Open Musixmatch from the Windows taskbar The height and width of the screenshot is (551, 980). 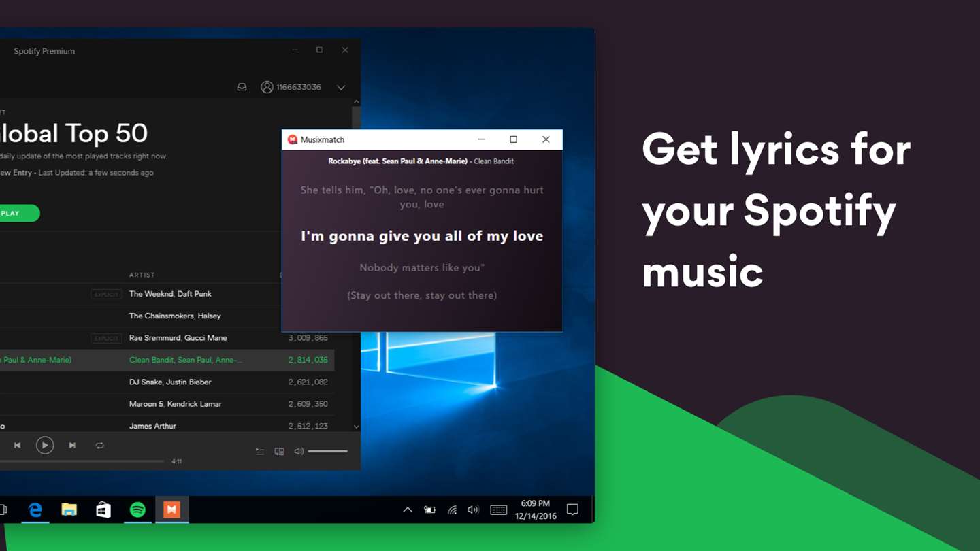(x=172, y=510)
